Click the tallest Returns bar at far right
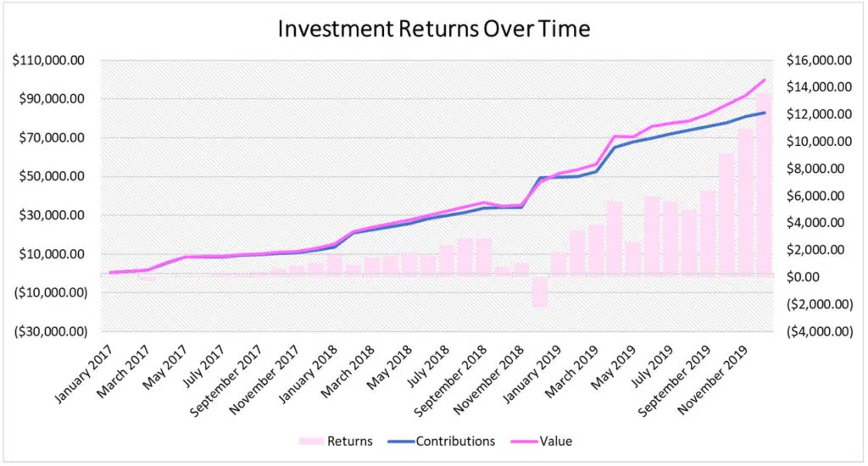The height and width of the screenshot is (466, 868). tap(764, 185)
